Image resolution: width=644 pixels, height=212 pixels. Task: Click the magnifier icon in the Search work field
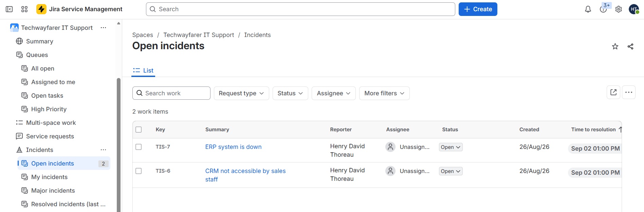[140, 93]
